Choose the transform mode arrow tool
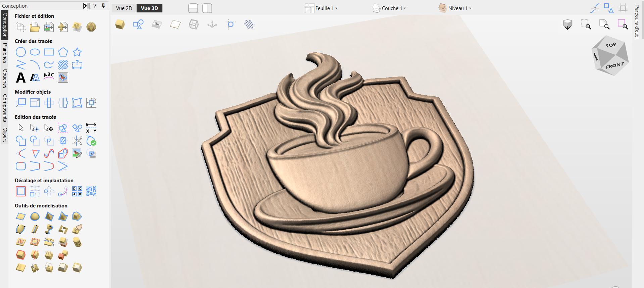Image resolution: width=644 pixels, height=288 pixels. tap(49, 128)
